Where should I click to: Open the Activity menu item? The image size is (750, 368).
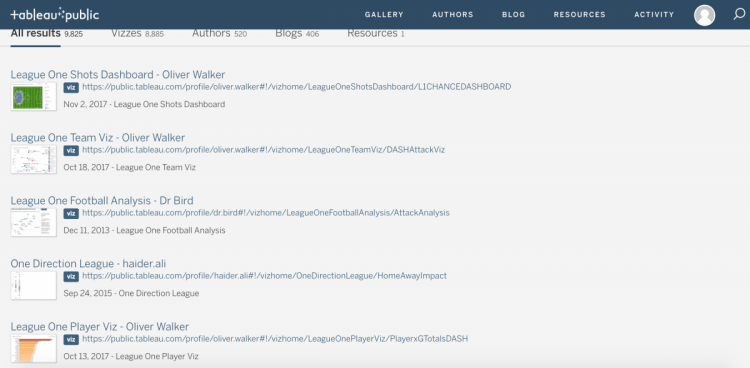click(654, 15)
